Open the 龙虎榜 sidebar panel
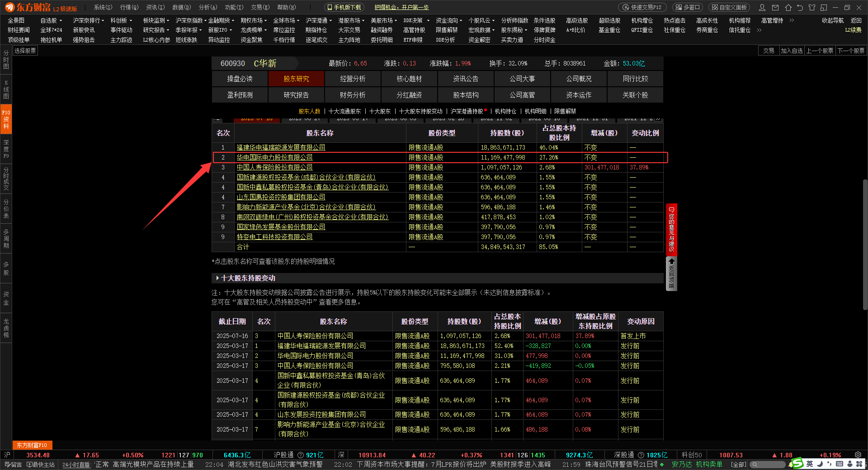Viewport: 868px width, 470px height. pos(6,328)
